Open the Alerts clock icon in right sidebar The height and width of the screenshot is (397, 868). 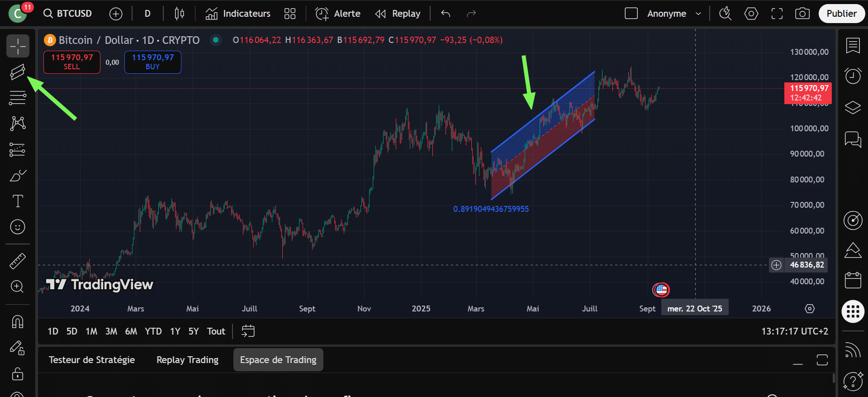click(853, 76)
